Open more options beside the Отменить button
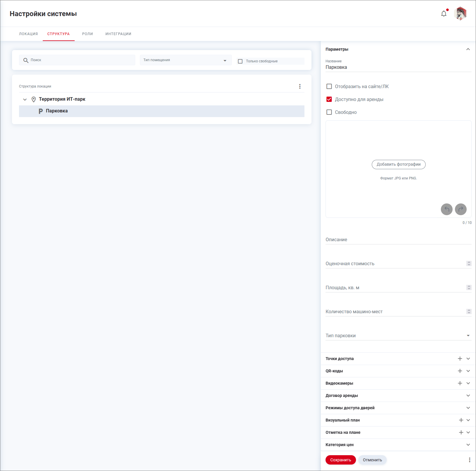This screenshot has height=471, width=476. coord(470,460)
